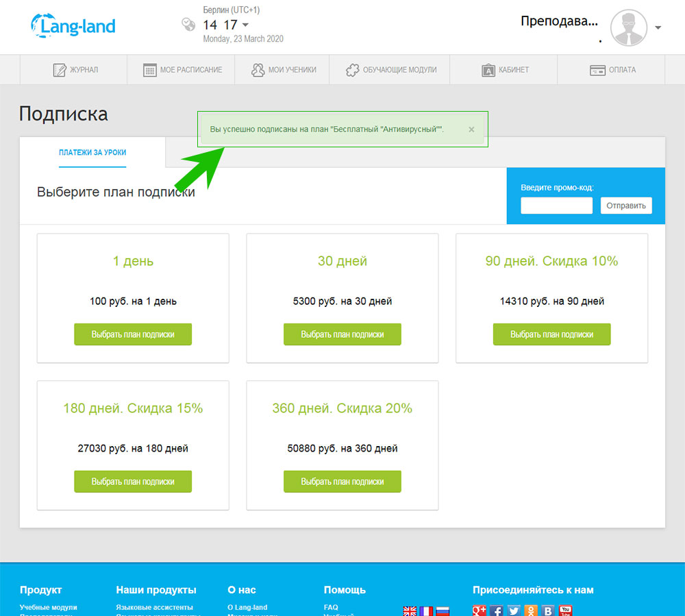Expand the time zone dropdown arrow
Viewport: 685px width, 616px height.
(246, 25)
